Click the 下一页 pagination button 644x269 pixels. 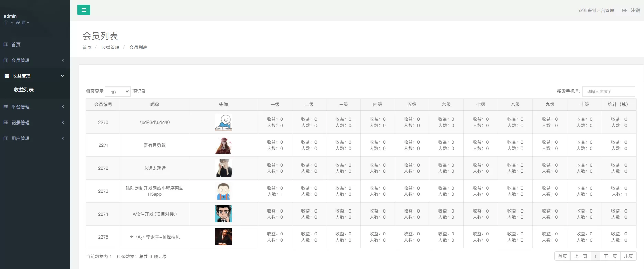610,256
